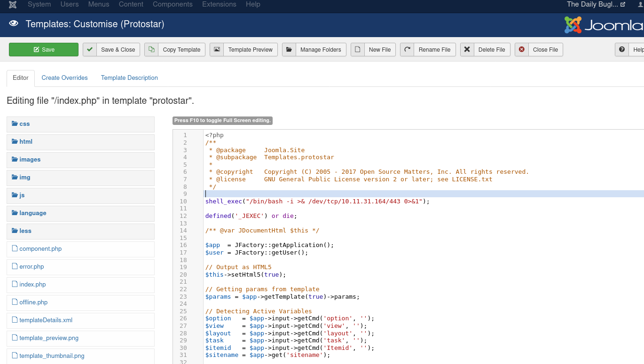Open component.php file

(x=80, y=249)
